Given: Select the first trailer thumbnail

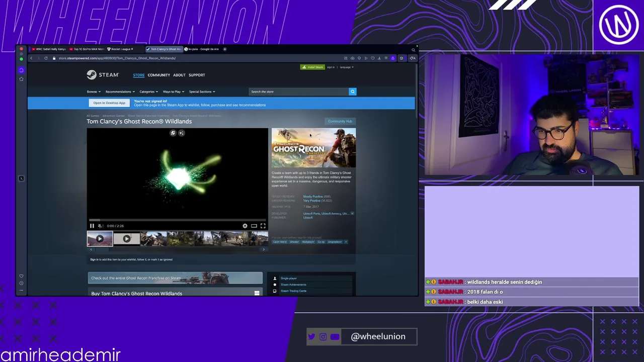Looking at the screenshot, I should tap(100, 239).
